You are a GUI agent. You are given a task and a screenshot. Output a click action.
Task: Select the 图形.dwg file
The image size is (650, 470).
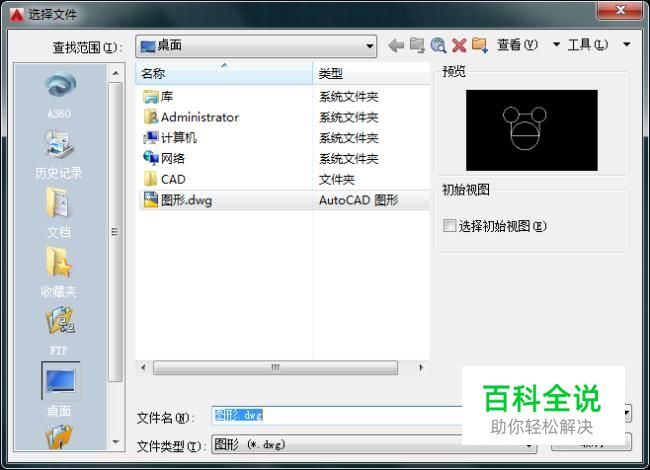(x=177, y=200)
